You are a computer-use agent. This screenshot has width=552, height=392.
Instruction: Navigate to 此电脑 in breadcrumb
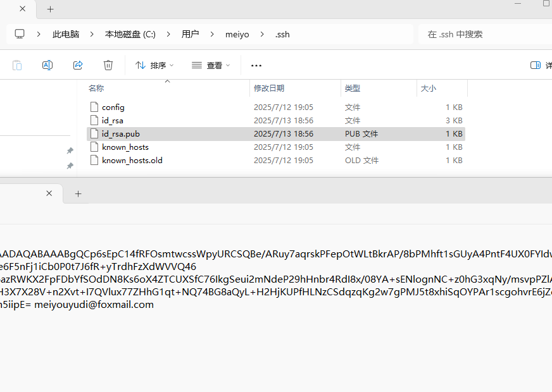66,34
